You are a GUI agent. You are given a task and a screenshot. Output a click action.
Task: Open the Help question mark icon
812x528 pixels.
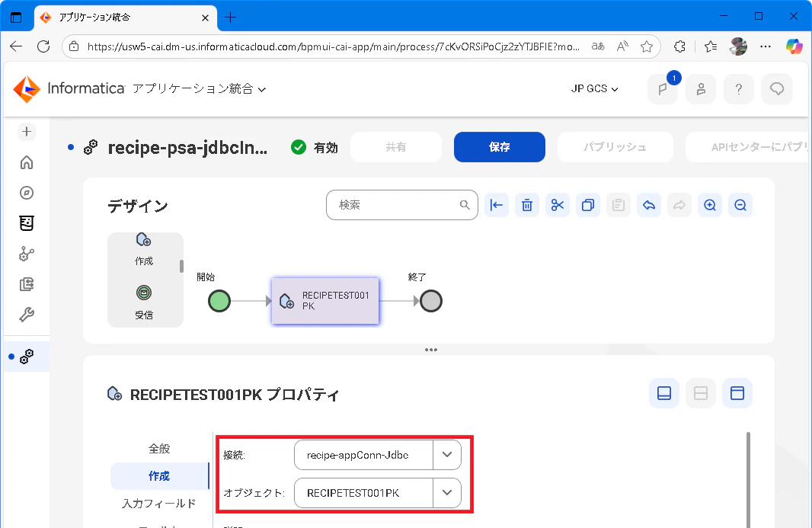coord(738,89)
